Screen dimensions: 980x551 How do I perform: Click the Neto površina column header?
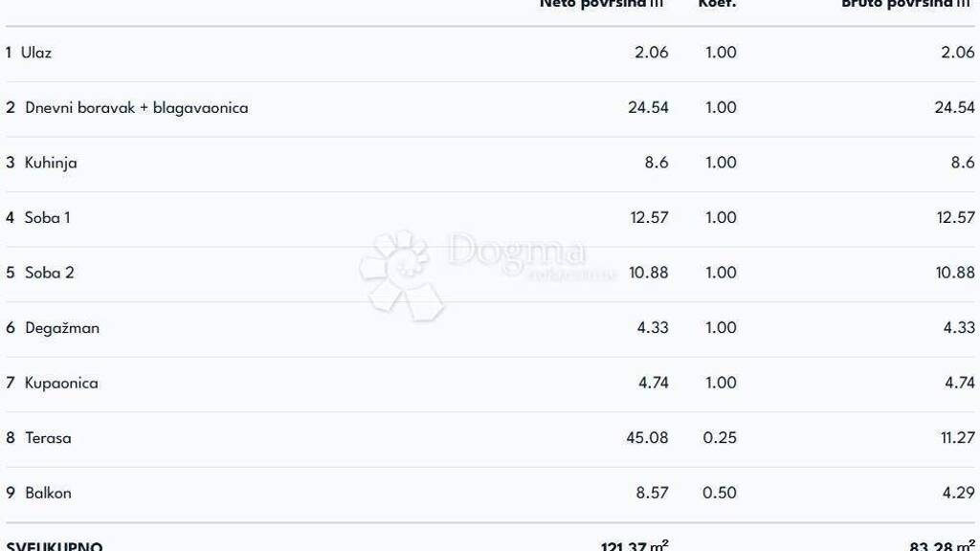[x=602, y=4]
